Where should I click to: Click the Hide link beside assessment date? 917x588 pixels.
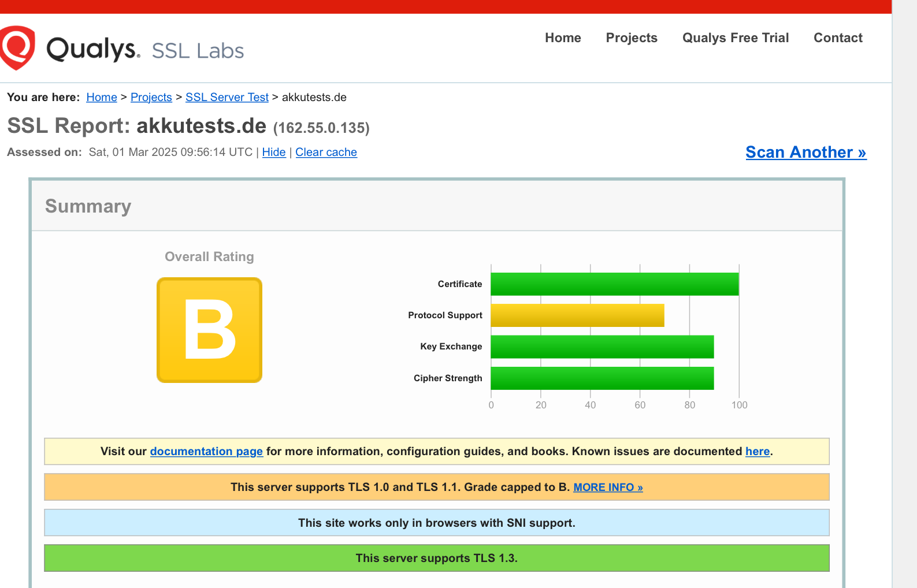click(274, 152)
